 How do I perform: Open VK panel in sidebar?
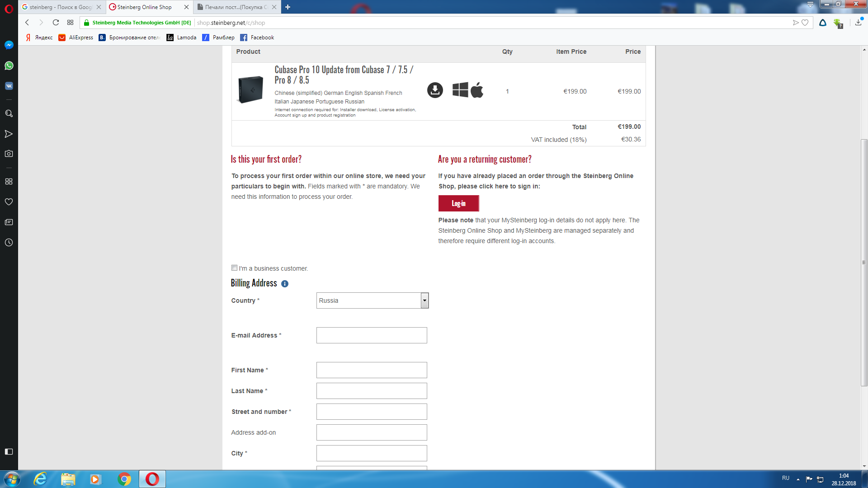click(9, 86)
